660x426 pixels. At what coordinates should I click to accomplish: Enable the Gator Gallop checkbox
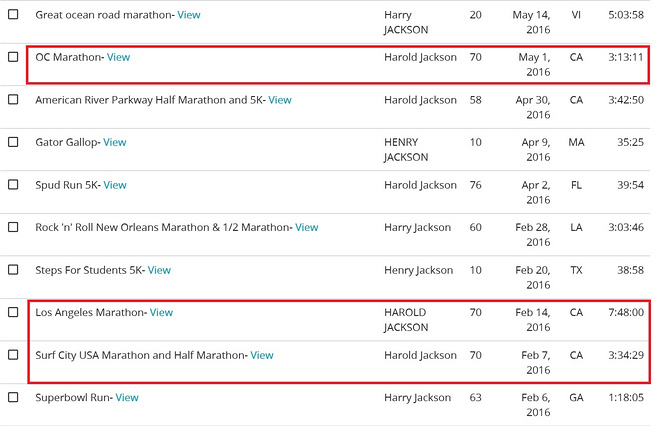pyautogui.click(x=13, y=142)
